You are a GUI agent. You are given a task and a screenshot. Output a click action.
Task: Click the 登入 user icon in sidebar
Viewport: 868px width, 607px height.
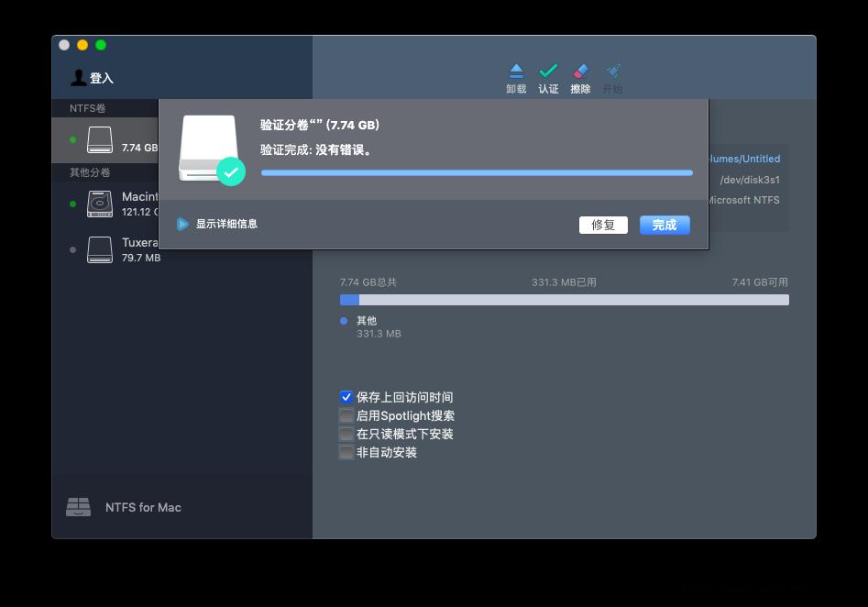pos(81,77)
